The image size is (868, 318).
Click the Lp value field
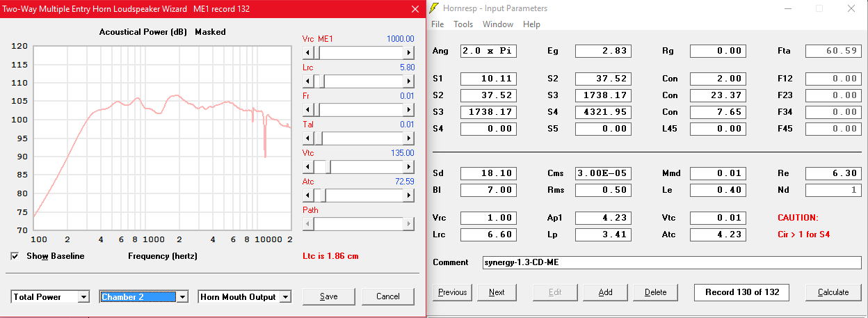[x=603, y=234]
